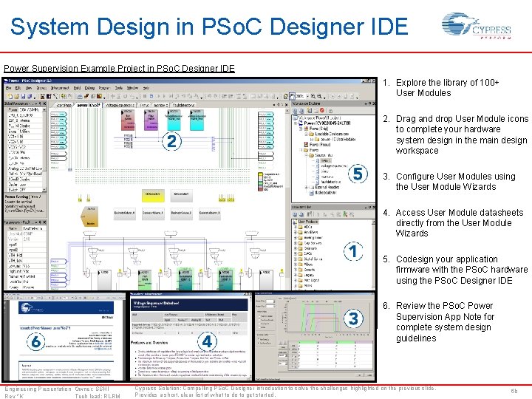Click the green icon in User Modules toolbar
This screenshot has height=399, width=532.
[345, 214]
